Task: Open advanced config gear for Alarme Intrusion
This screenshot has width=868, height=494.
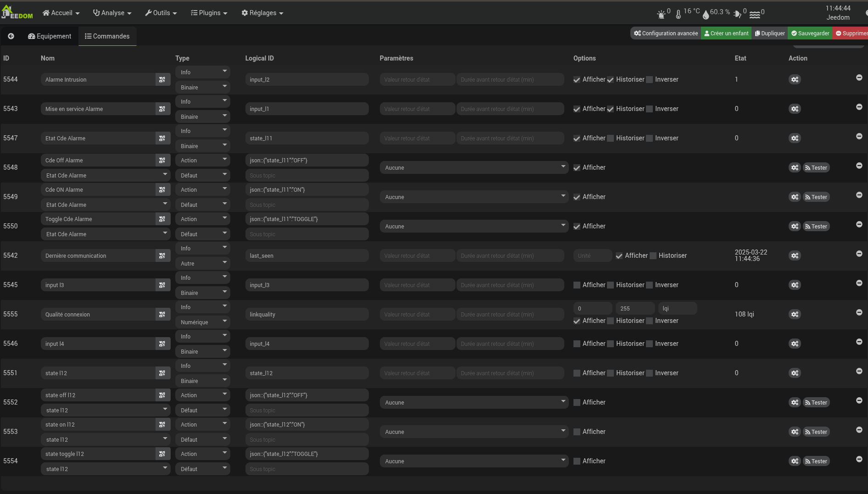Action: [x=795, y=79]
